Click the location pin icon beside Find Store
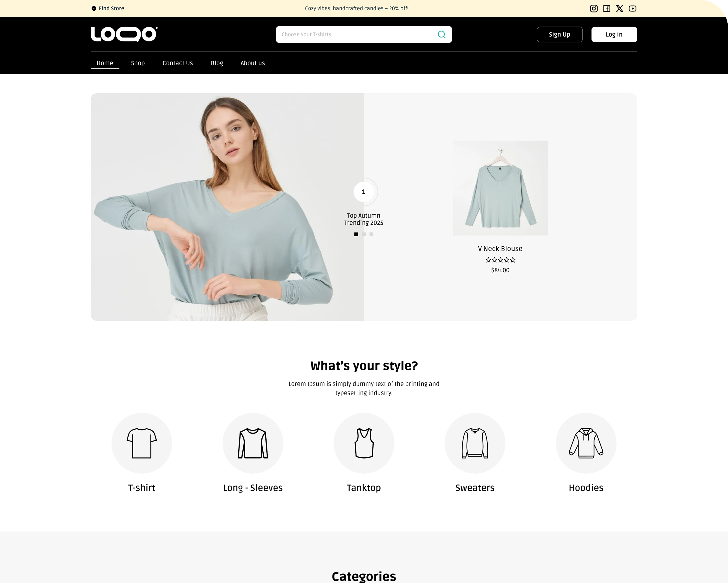Screen dimensions: 728x583 coord(94,8)
